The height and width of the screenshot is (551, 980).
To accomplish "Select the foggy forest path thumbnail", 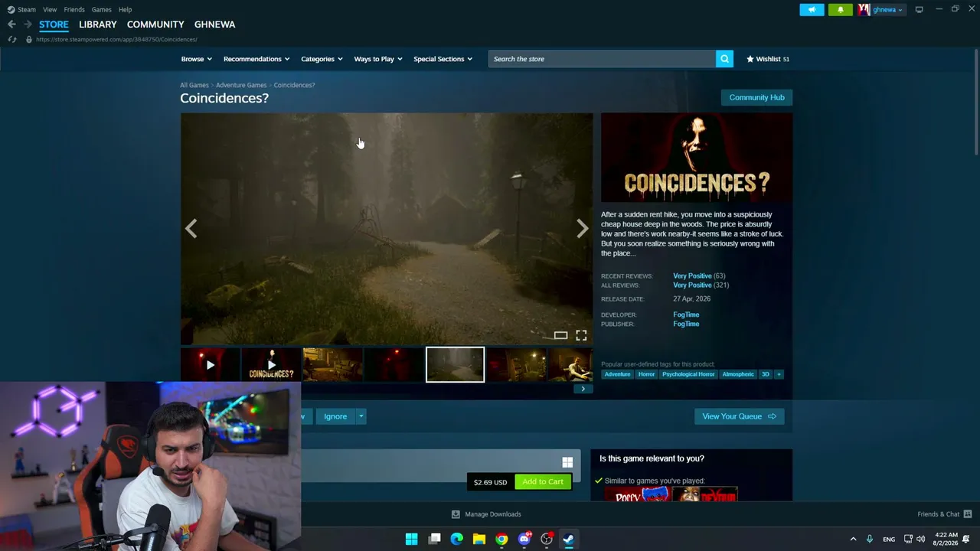I will (455, 365).
